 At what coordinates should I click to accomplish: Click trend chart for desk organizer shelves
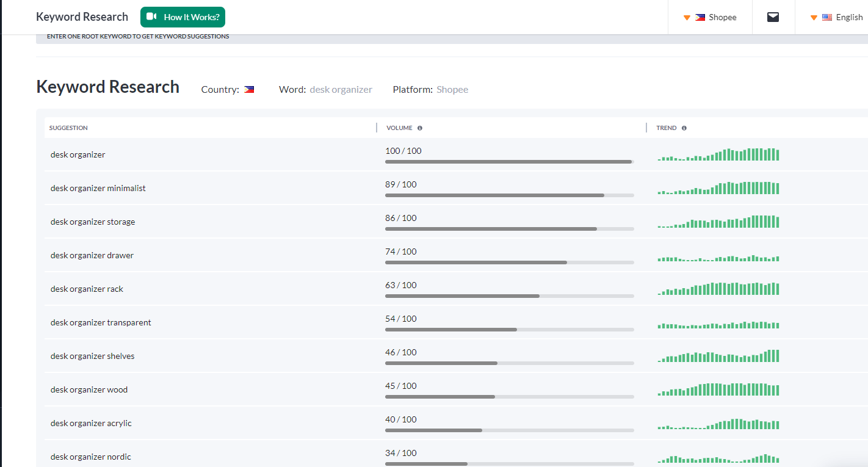[x=718, y=356]
